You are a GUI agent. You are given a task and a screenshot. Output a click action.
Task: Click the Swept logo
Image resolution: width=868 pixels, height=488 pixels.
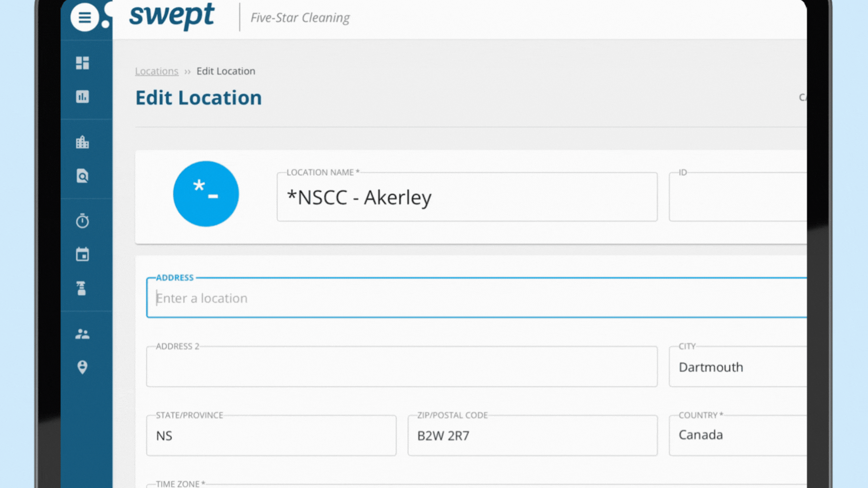click(172, 16)
